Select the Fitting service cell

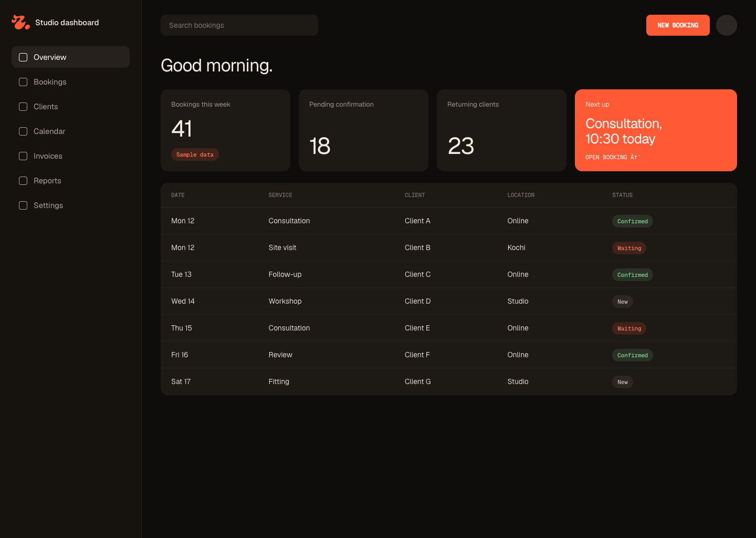(279, 381)
